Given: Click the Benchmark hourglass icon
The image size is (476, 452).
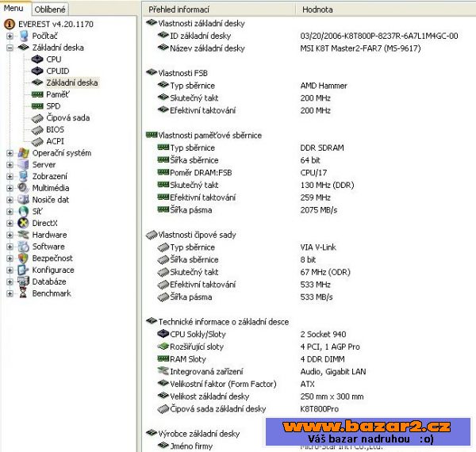Looking at the screenshot, I should 23,293.
